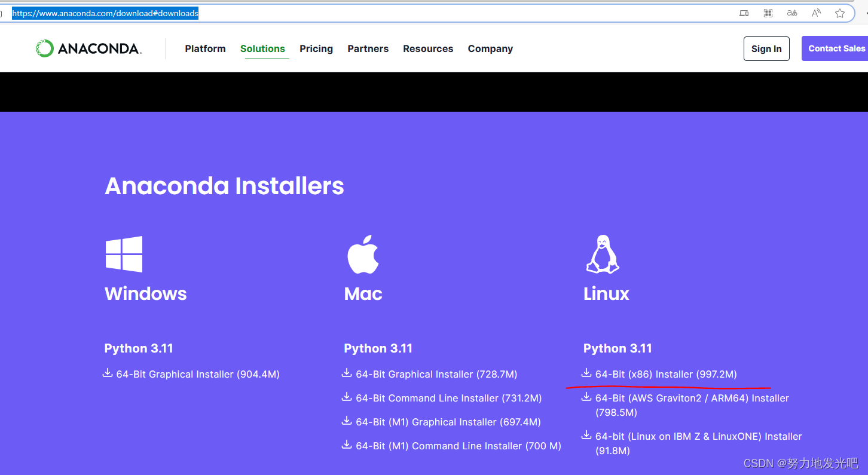Expand the Partners navigation menu

coord(368,48)
